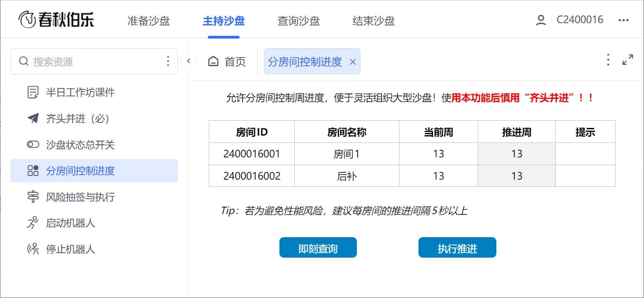
Task: Click the Tip text about 5秒 interval
Action: point(344,210)
